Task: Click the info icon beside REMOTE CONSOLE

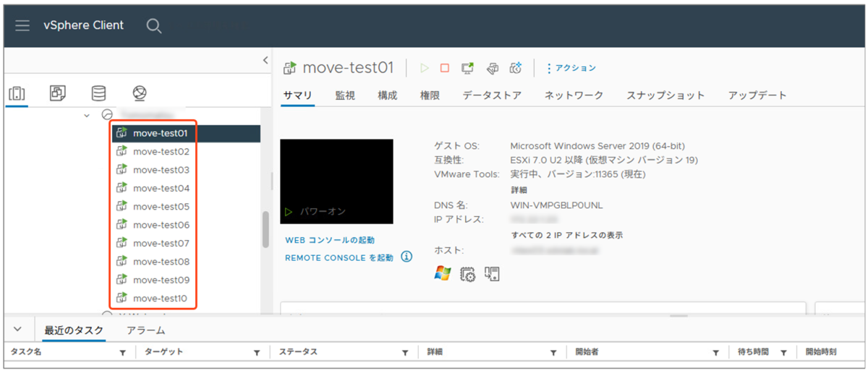Action: click(x=407, y=257)
